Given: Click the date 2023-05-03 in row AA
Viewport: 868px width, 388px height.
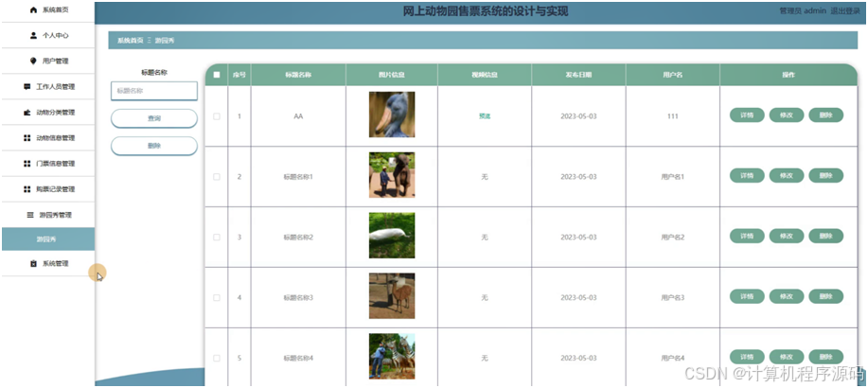Looking at the screenshot, I should [578, 116].
